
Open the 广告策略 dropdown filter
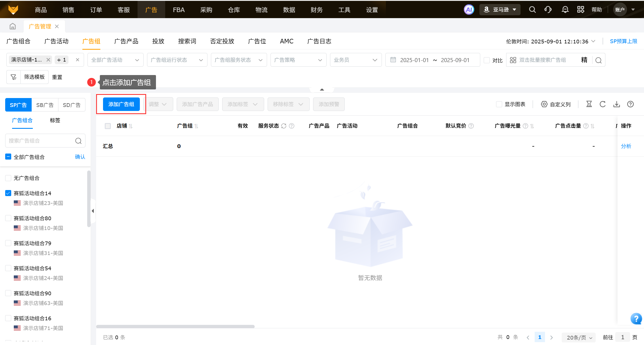tap(298, 60)
